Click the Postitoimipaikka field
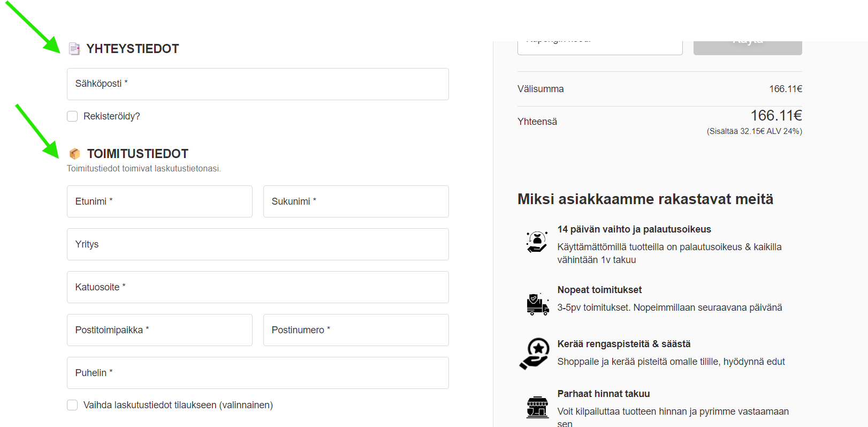The width and height of the screenshot is (868, 427). tap(159, 330)
